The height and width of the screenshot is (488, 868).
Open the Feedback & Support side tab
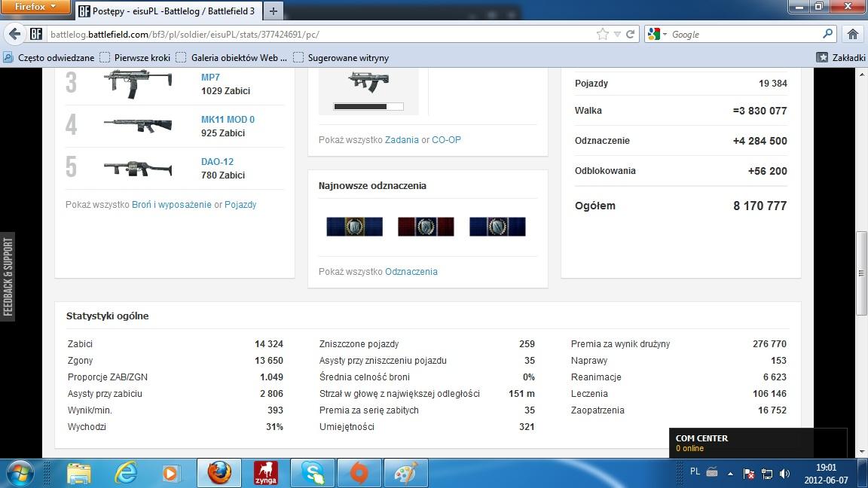[x=8, y=276]
